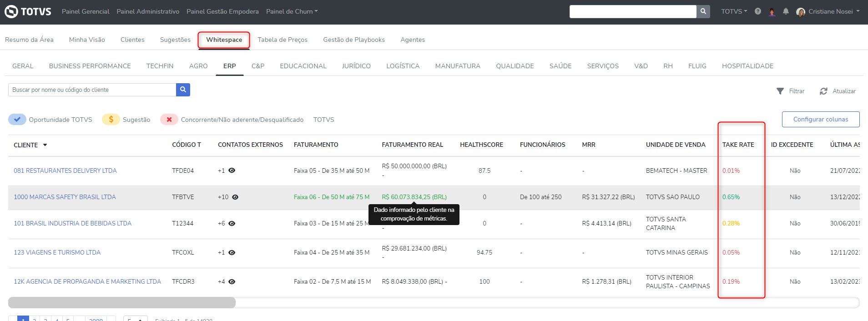Screen dimensions: 868x321
Task: Click the Filtrar funnel icon
Action: 780,91
